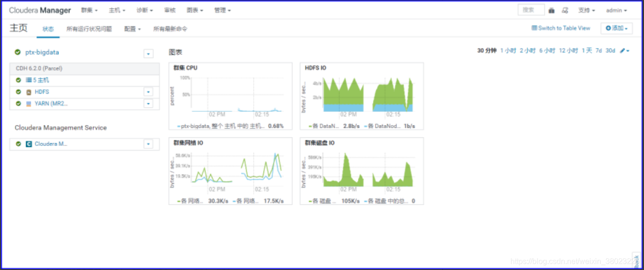Click the 5 主机 health status icon

pyautogui.click(x=19, y=80)
